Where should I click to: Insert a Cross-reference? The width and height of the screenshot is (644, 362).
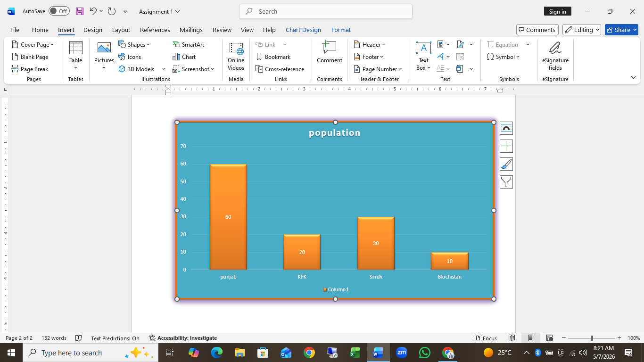[280, 69]
